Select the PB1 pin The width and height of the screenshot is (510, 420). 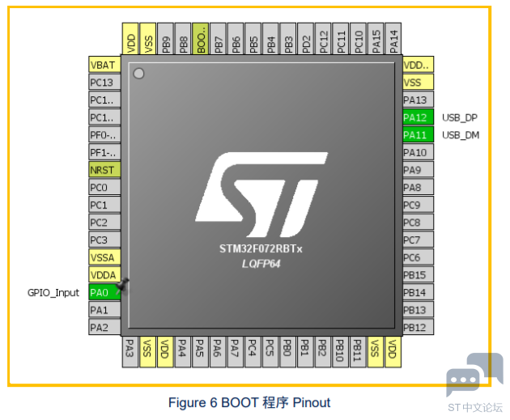(305, 352)
